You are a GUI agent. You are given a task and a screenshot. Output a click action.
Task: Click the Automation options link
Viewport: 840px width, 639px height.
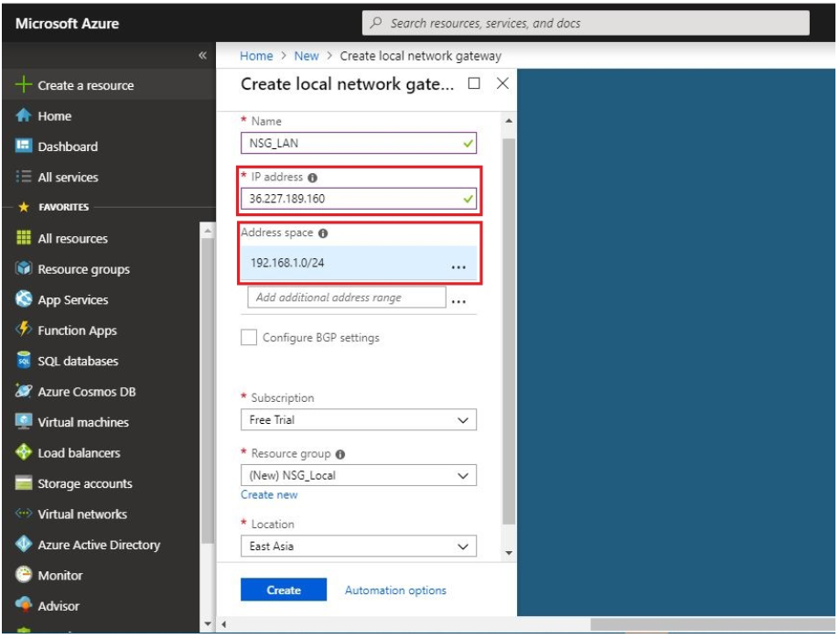(x=395, y=590)
